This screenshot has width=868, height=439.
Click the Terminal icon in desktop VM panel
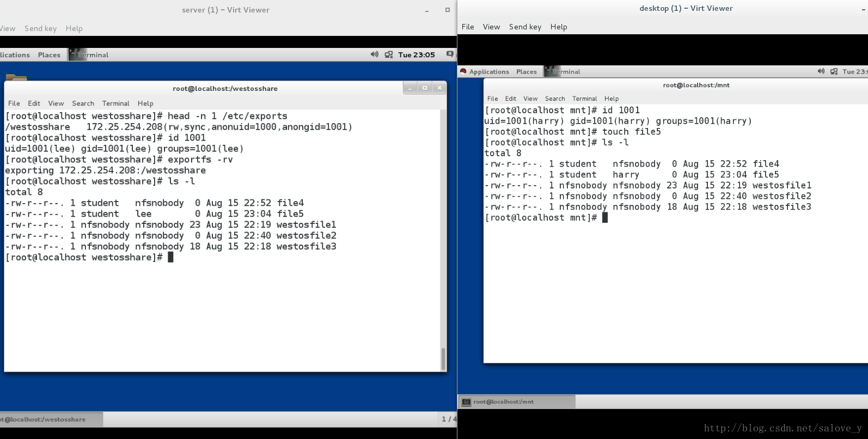pos(553,71)
